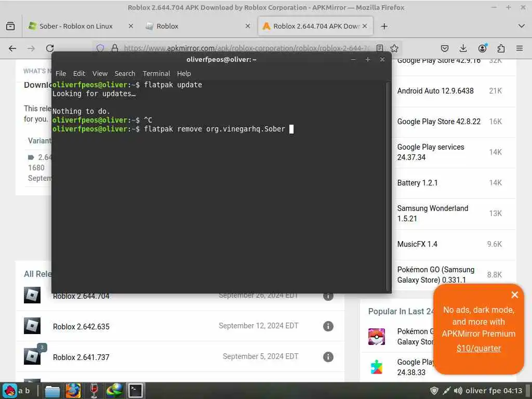Open the terminal Search menu
Image resolution: width=532 pixels, height=399 pixels.
125,73
